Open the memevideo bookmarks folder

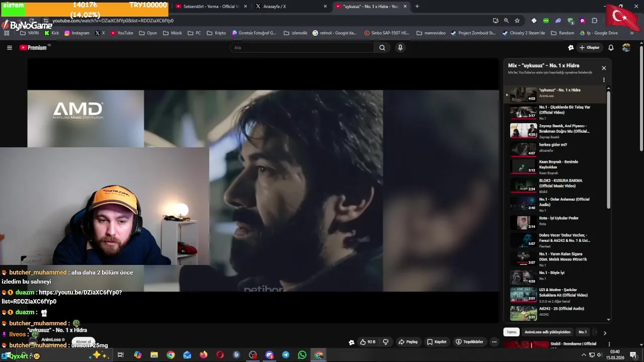click(431, 33)
